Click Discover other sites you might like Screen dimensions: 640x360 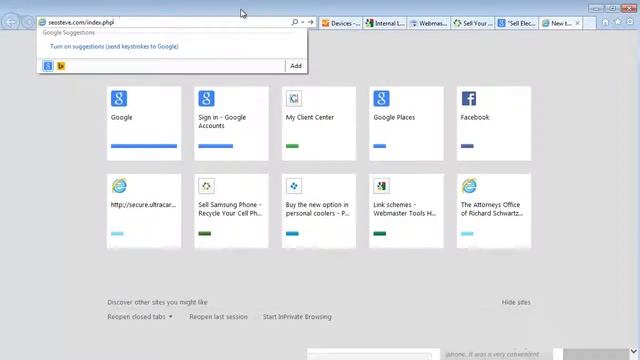pos(158,302)
